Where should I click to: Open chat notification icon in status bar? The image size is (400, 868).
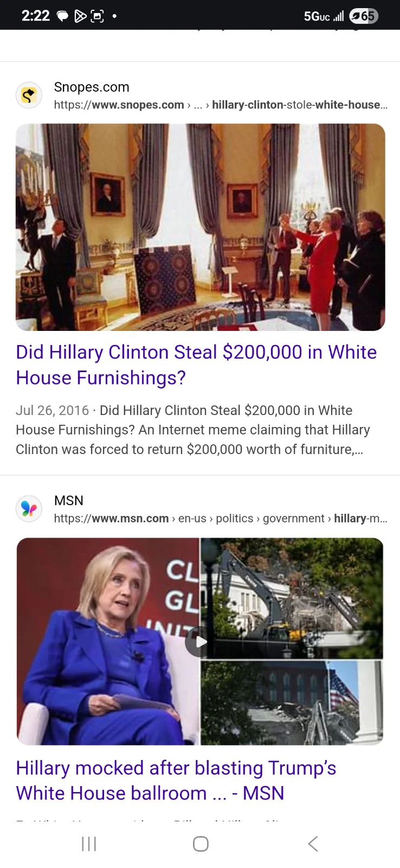point(63,16)
